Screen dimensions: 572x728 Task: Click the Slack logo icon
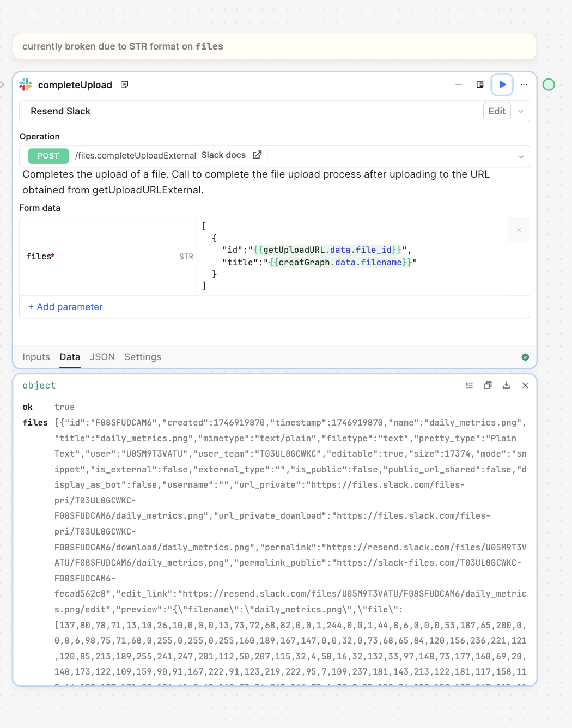point(26,84)
